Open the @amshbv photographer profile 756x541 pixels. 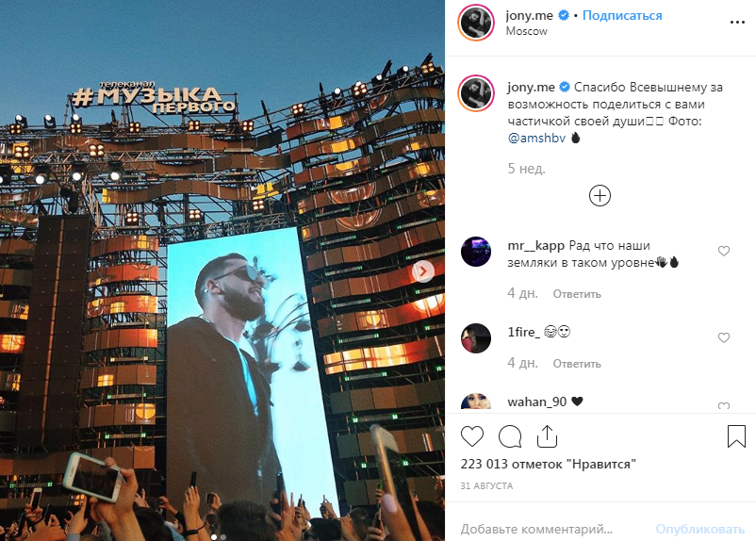(x=536, y=138)
